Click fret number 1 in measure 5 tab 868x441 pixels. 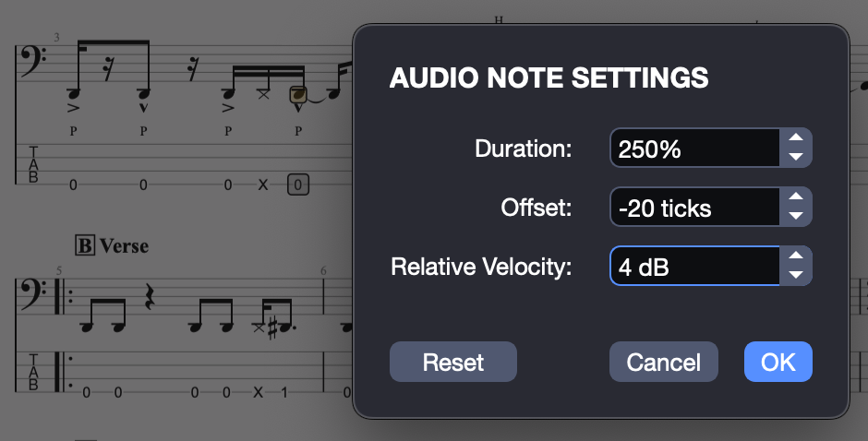pos(284,393)
